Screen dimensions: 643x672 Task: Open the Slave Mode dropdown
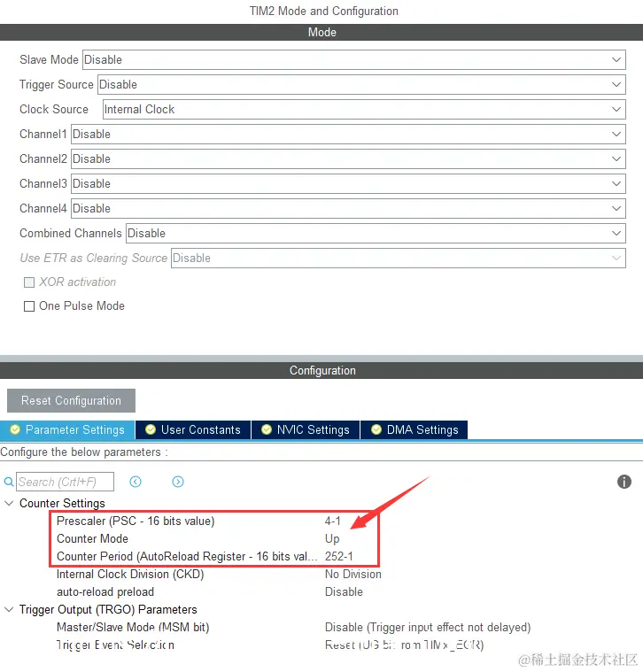[354, 59]
